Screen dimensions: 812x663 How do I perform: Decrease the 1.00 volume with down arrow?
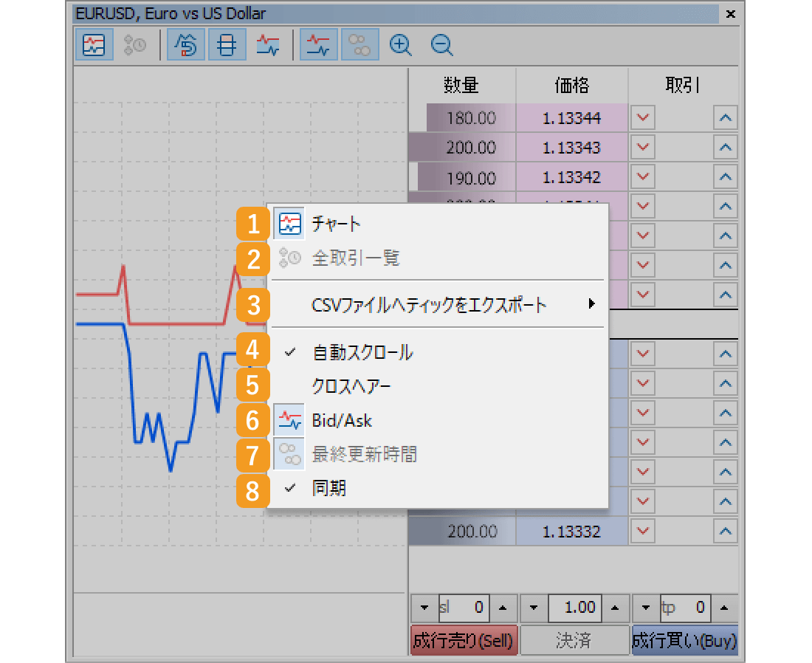[534, 608]
